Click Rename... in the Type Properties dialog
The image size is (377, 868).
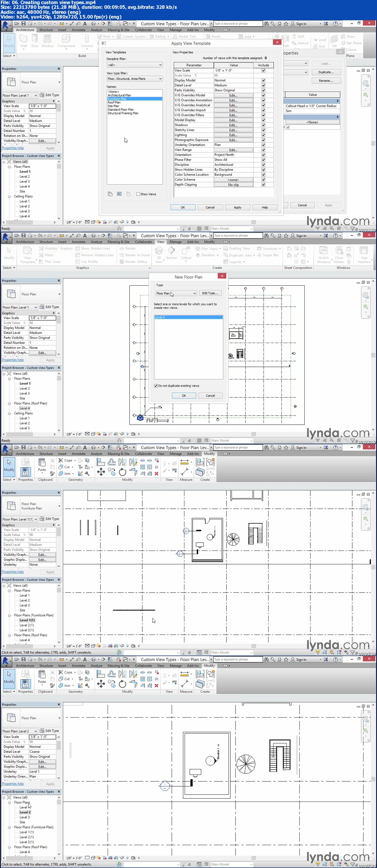pos(326,81)
